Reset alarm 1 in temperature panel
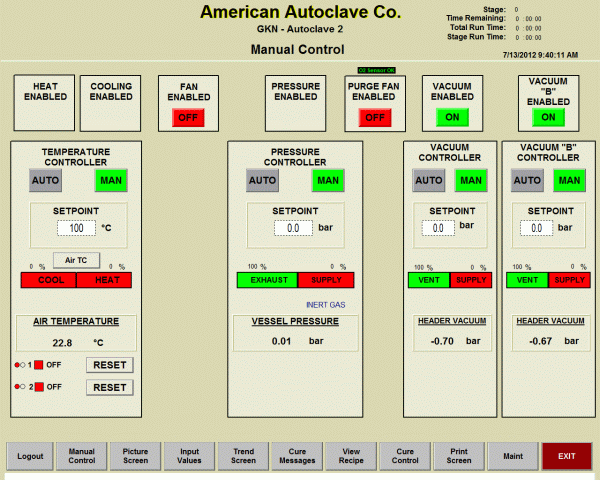 pos(109,365)
